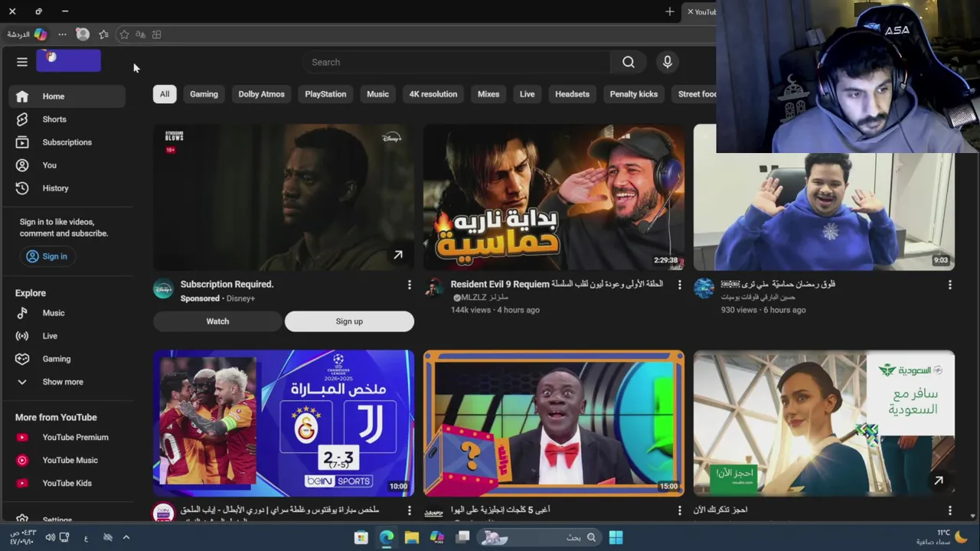Screen dimensions: 980x551
Task: Select the Gaming filter chip
Action: (x=204, y=94)
